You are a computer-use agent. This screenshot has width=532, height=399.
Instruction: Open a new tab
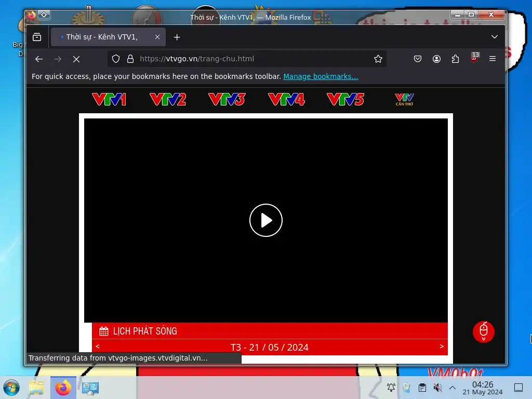(177, 37)
